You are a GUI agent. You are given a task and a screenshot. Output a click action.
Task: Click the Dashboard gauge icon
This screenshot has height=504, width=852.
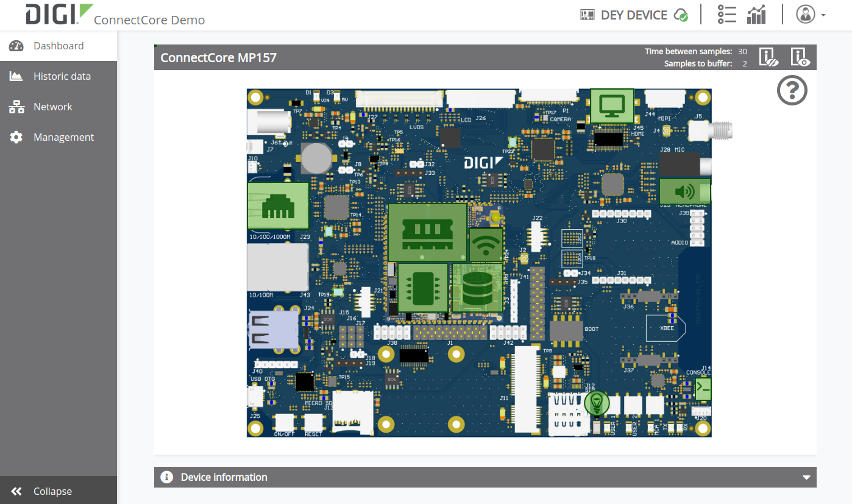16,46
